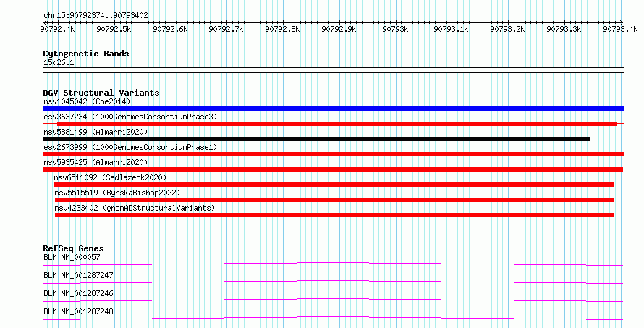
Task: Open the BLM|NM_001287248 transcript label
Action: [x=78, y=311]
